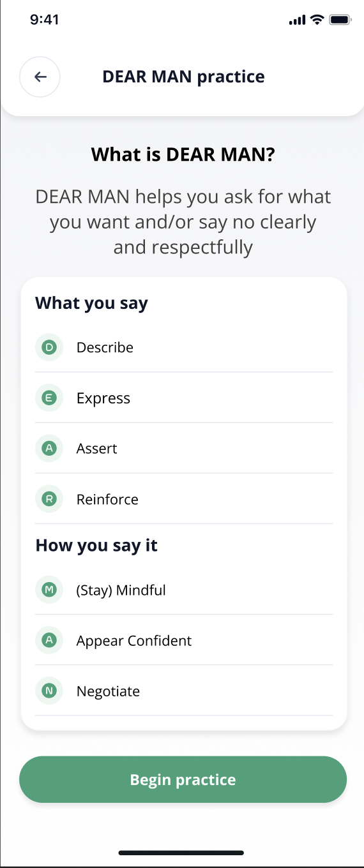This screenshot has height=868, width=364.
Task: Click the How you say it heading
Action: point(96,546)
